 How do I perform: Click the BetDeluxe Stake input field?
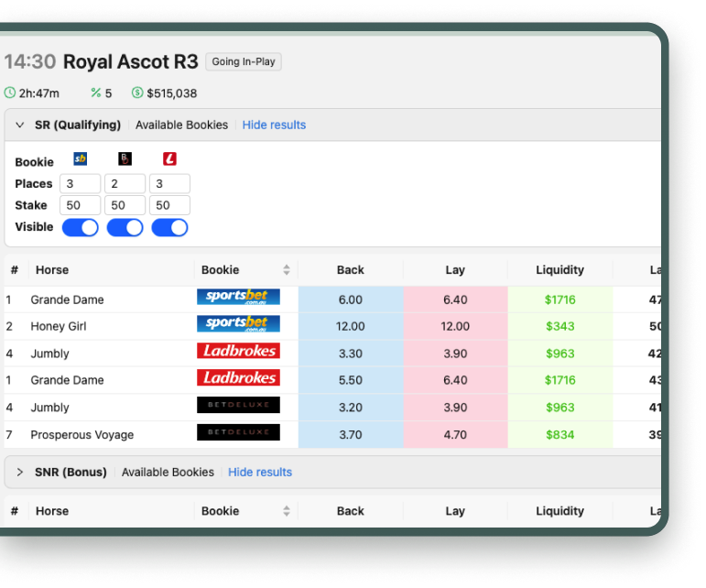pyautogui.click(x=125, y=205)
